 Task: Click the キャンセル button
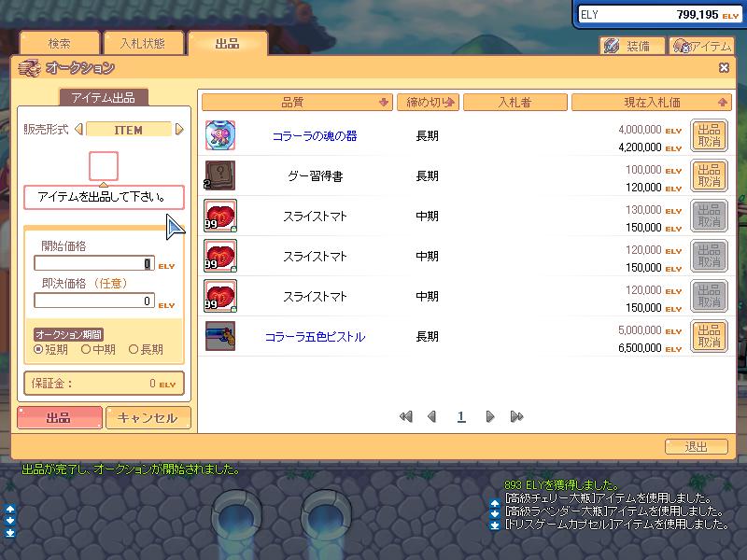148,418
